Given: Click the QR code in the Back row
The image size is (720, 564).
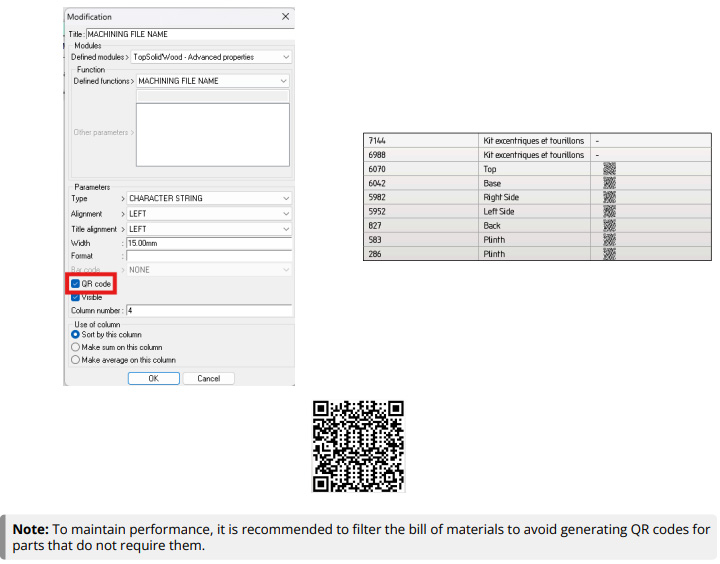Looking at the screenshot, I should (609, 226).
